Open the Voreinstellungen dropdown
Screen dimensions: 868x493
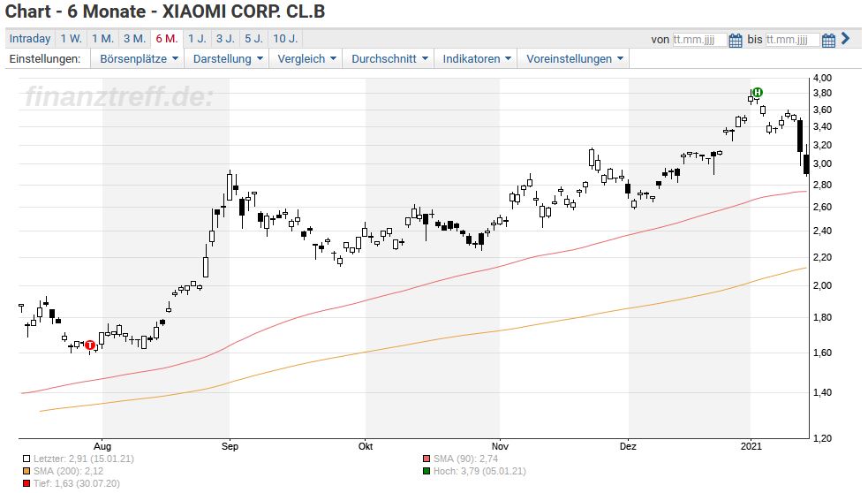574,58
